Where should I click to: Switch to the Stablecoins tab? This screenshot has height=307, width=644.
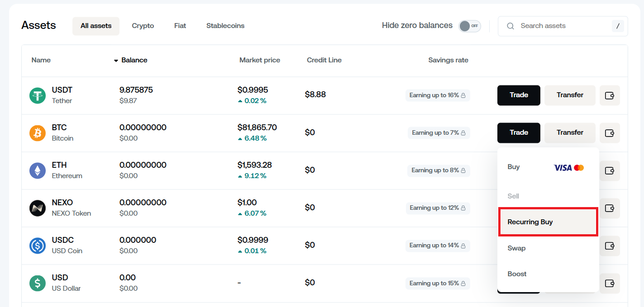point(225,26)
